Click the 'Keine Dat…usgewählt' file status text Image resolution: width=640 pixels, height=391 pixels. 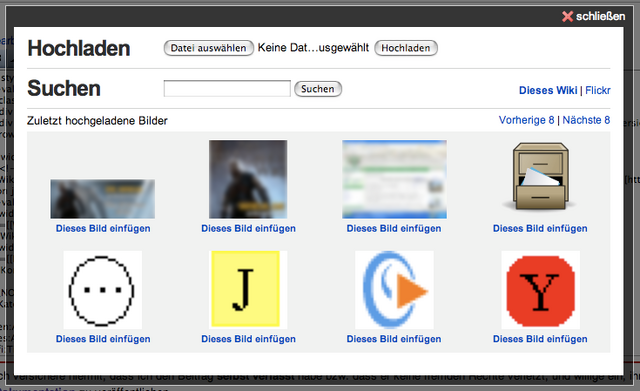click(313, 48)
